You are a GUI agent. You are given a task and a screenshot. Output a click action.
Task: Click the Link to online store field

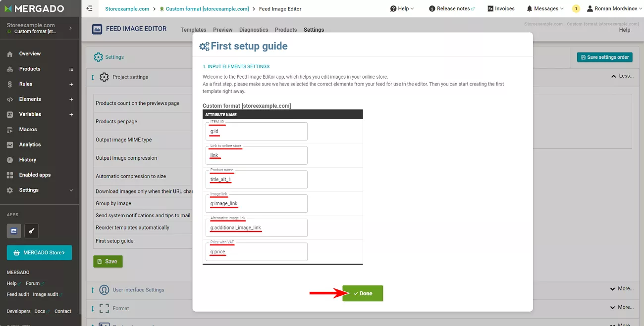click(x=257, y=155)
